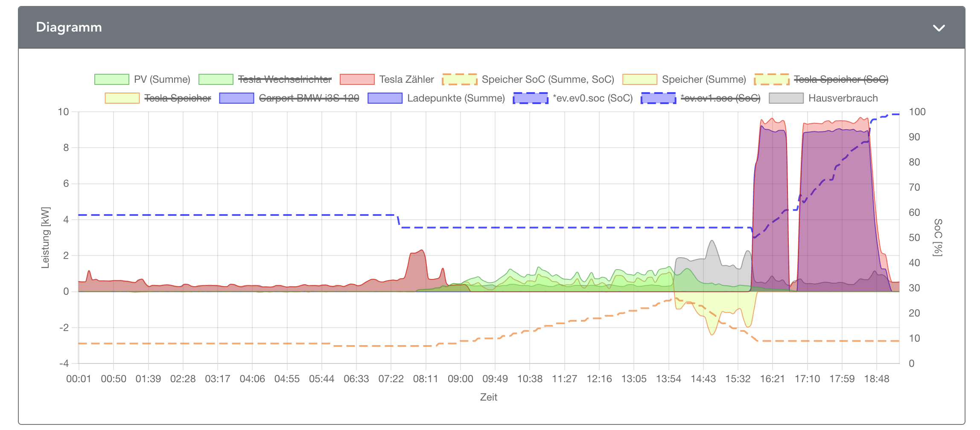Enable the *ev.ev1.soc (SoC) dataset
Screen dimensions: 980x430
[720, 99]
